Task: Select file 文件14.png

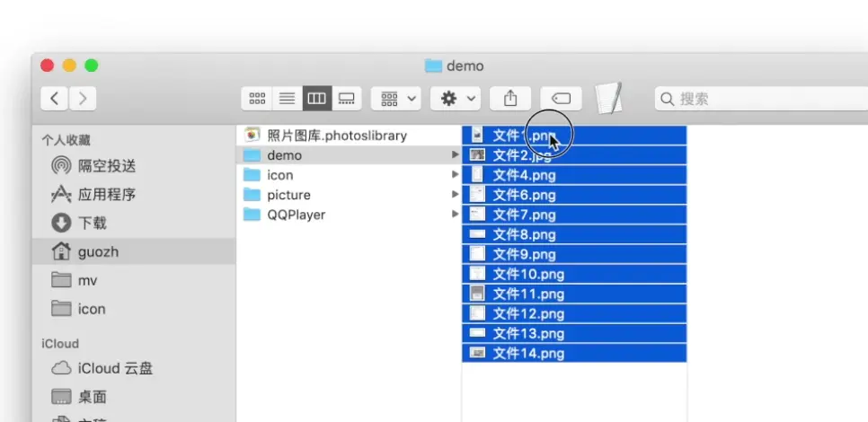Action: click(574, 354)
